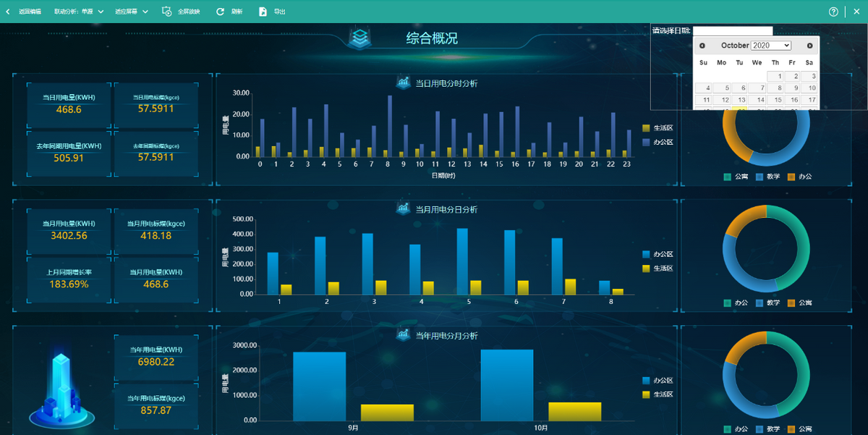Click the refresh (刷新) icon in the toolbar
Viewport: 868px width, 435px height.
point(220,12)
